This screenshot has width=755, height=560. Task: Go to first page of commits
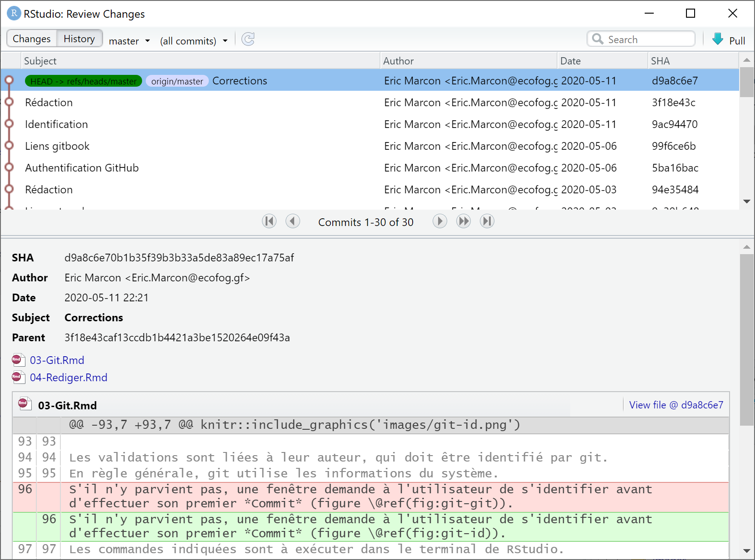pyautogui.click(x=269, y=221)
